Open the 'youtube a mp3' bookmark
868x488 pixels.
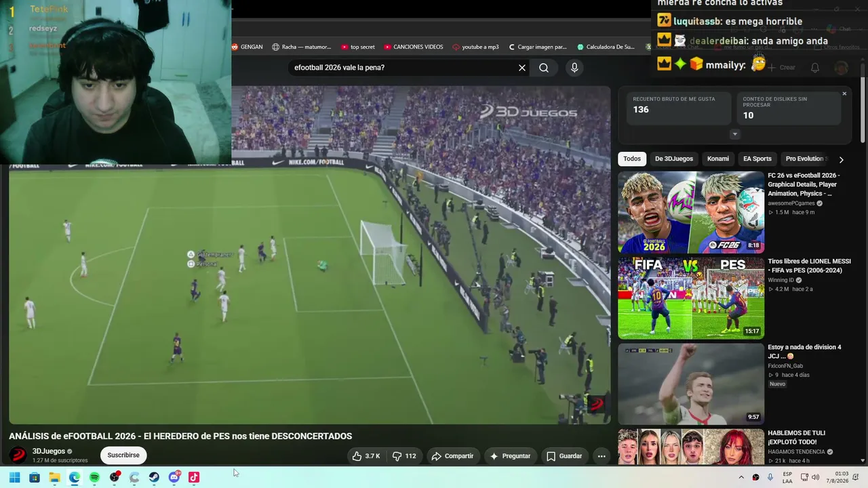tap(475, 47)
